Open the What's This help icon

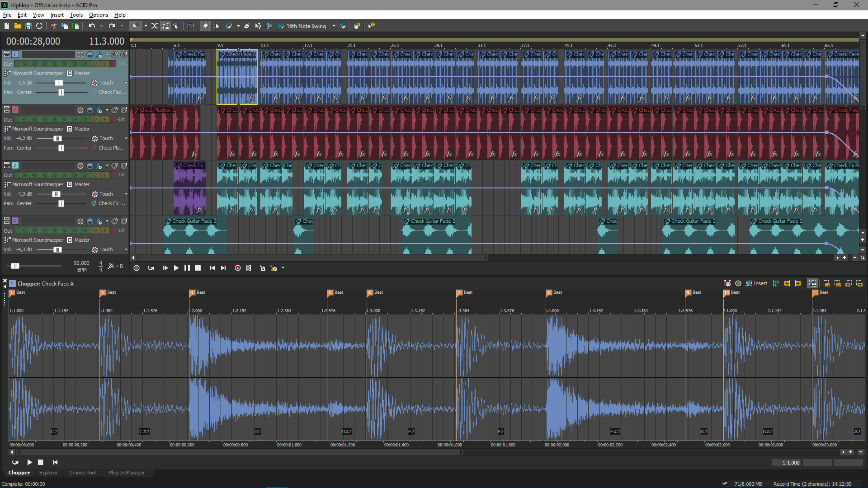[x=371, y=26]
